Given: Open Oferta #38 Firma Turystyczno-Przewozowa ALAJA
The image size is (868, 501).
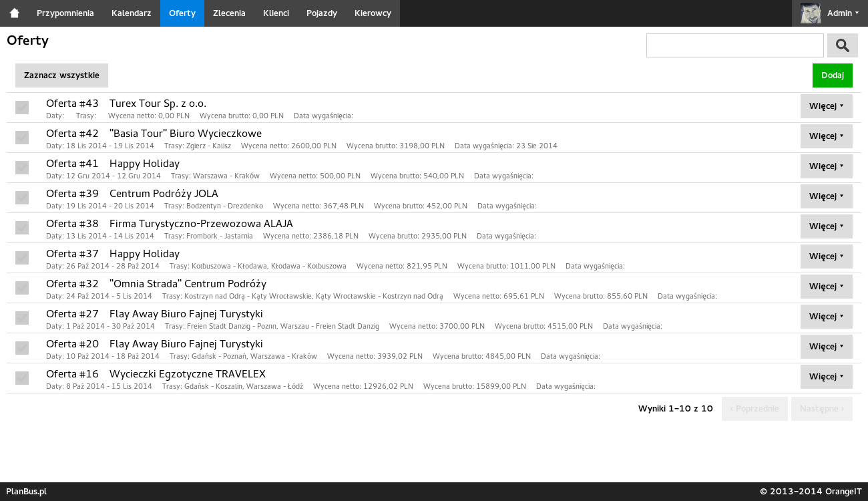Looking at the screenshot, I should 170,224.
